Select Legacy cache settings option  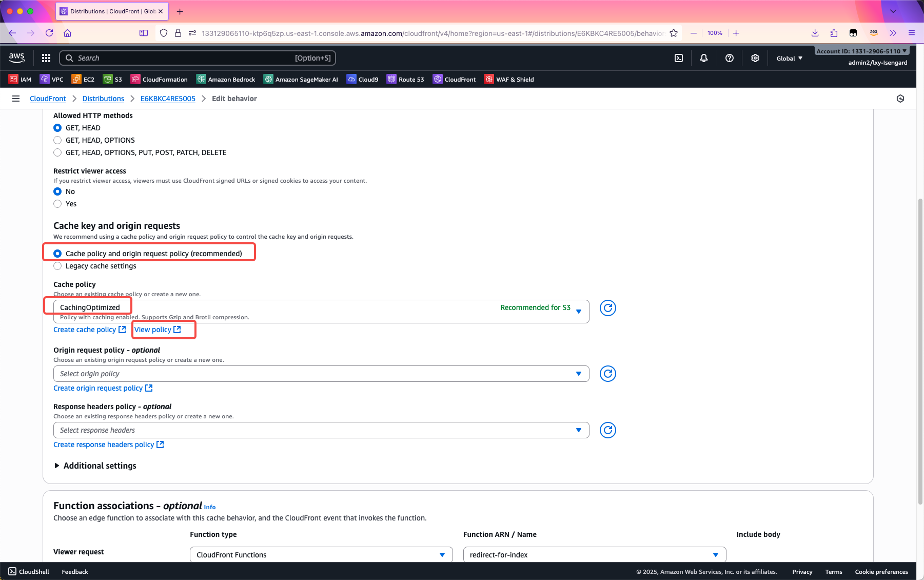[57, 266]
